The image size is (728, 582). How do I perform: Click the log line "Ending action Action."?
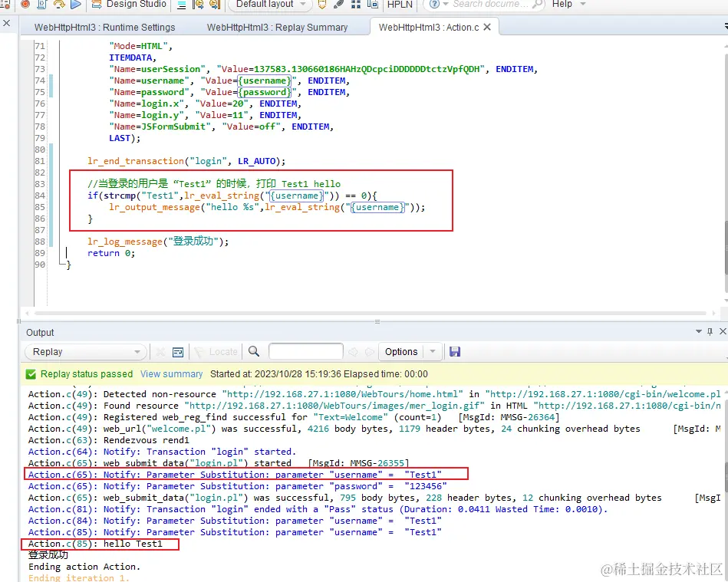coord(84,567)
